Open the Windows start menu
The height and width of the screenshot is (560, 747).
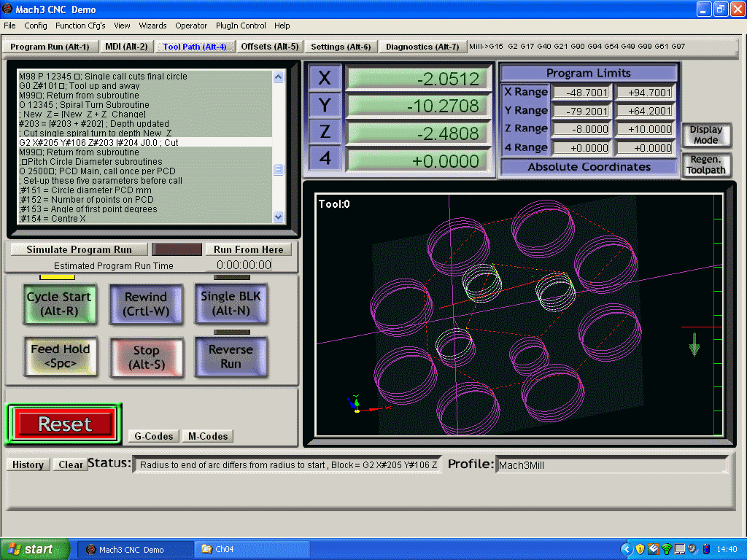coord(35,549)
